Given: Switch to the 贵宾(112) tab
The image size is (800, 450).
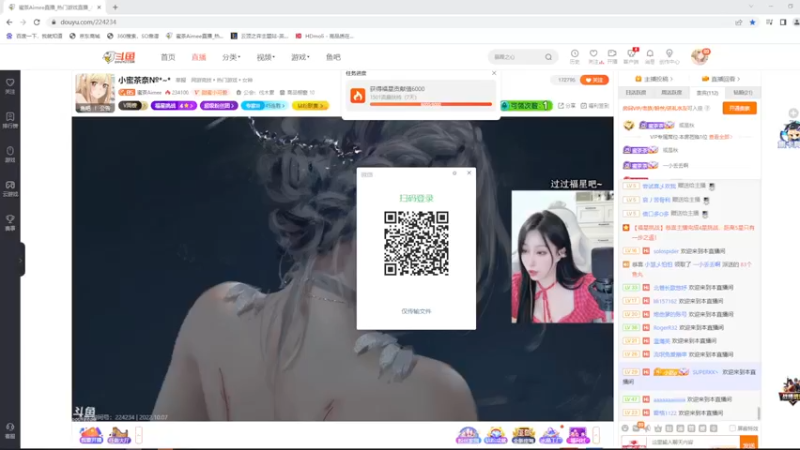Looking at the screenshot, I should point(707,92).
